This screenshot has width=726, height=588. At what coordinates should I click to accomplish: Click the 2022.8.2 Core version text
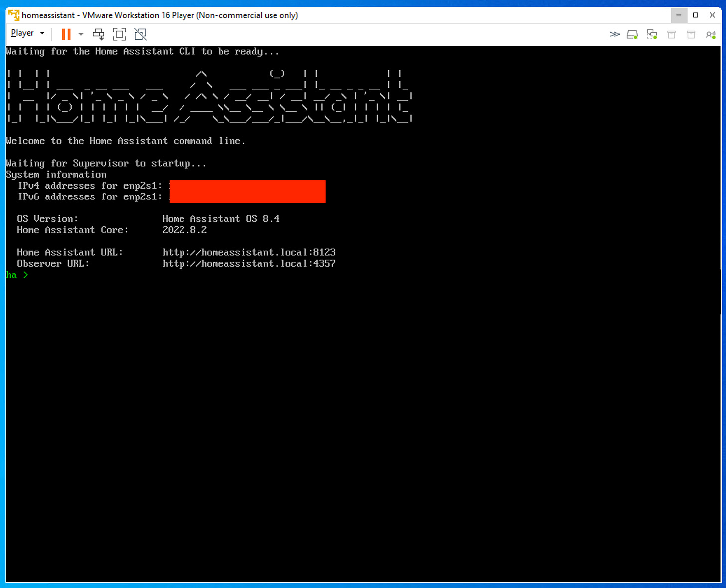pos(184,230)
